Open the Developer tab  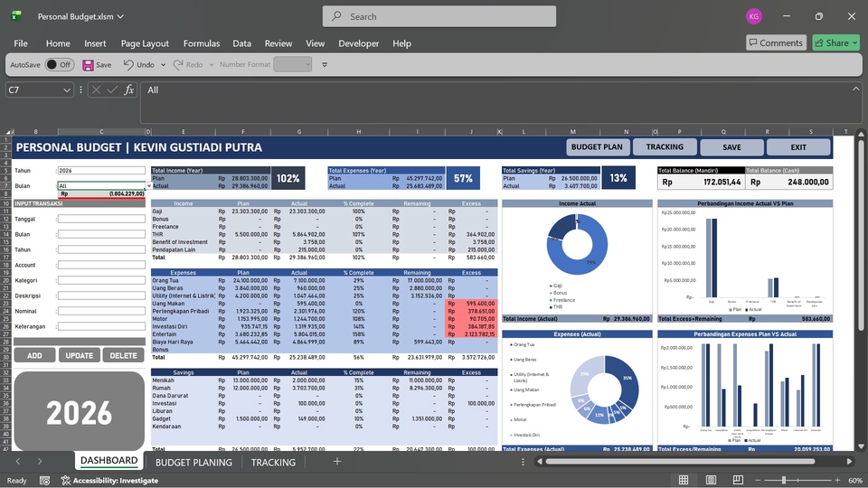point(359,43)
